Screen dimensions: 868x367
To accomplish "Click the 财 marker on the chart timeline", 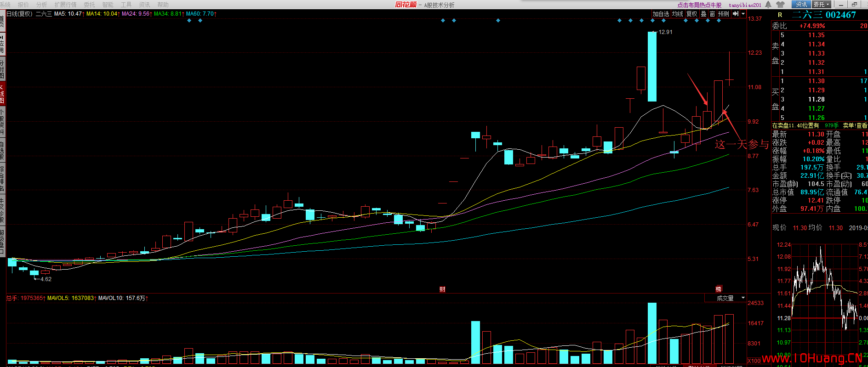I will click(x=442, y=289).
